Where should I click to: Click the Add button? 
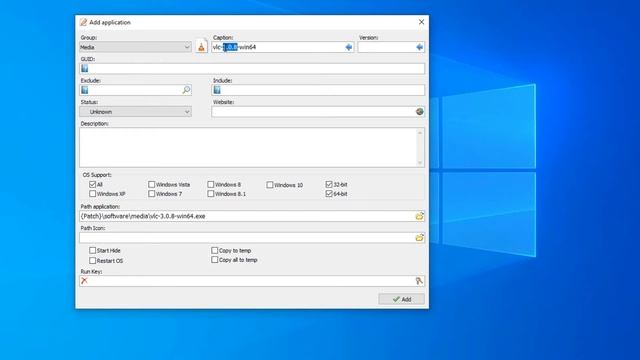point(401,299)
